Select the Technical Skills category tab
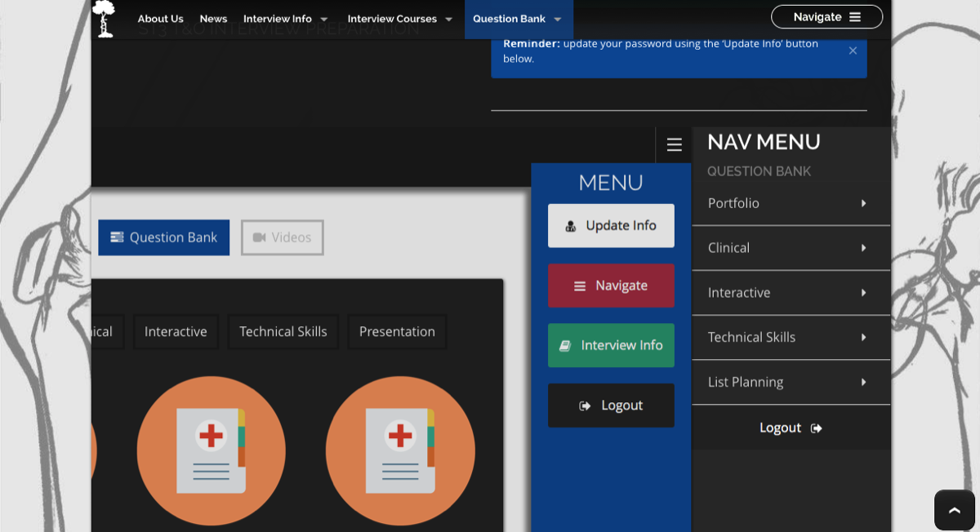The width and height of the screenshot is (980, 532). click(x=283, y=331)
